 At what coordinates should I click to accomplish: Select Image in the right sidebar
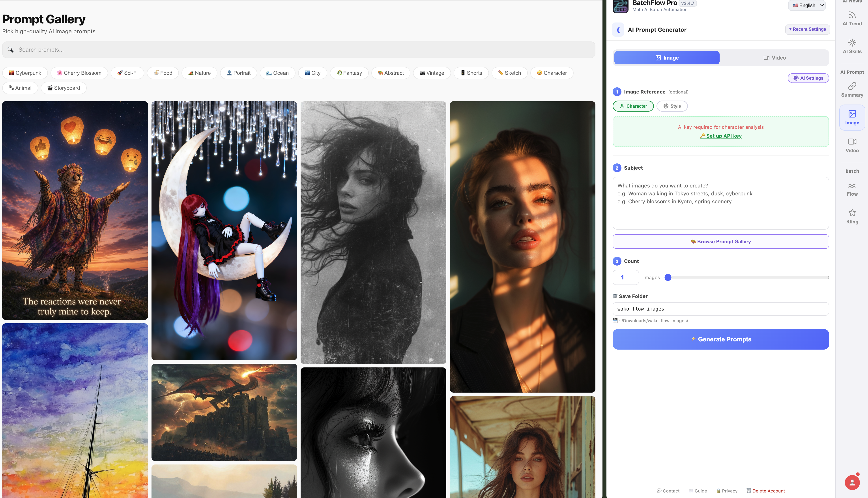click(x=852, y=118)
